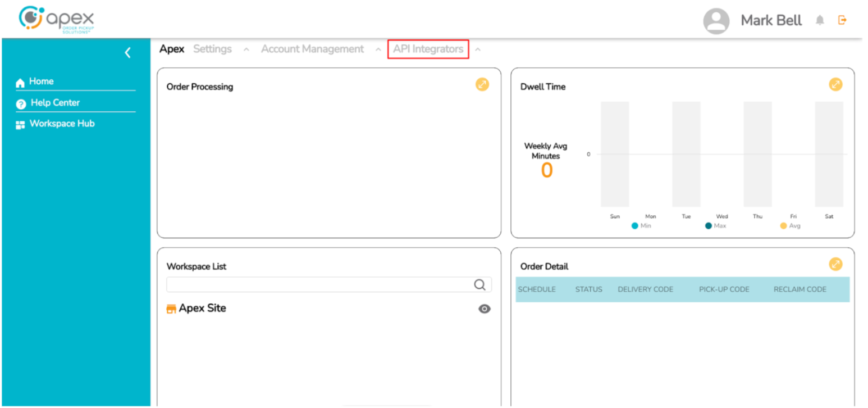Open the Apex Site workspace
This screenshot has width=868, height=408.
click(x=202, y=308)
